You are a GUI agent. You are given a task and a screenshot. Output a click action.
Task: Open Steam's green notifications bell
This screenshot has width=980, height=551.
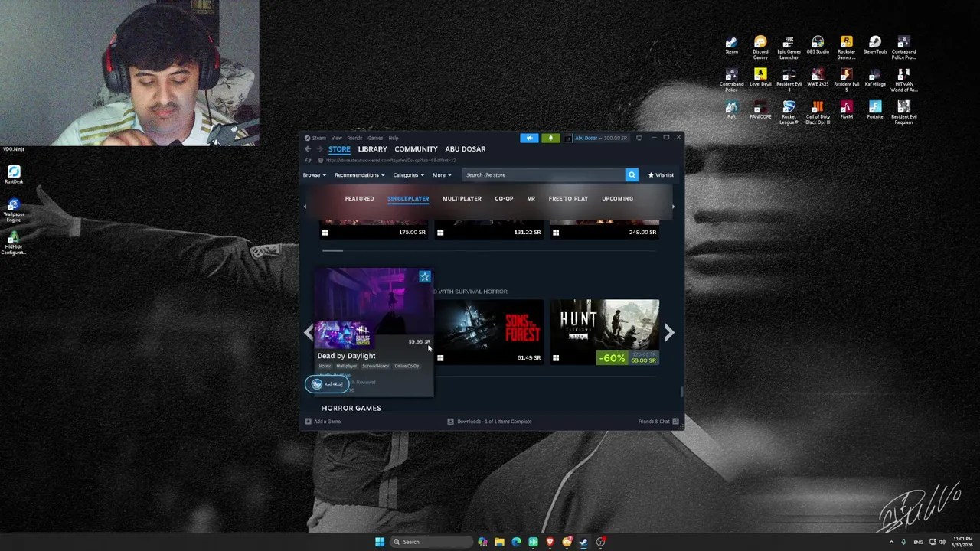[x=550, y=138]
